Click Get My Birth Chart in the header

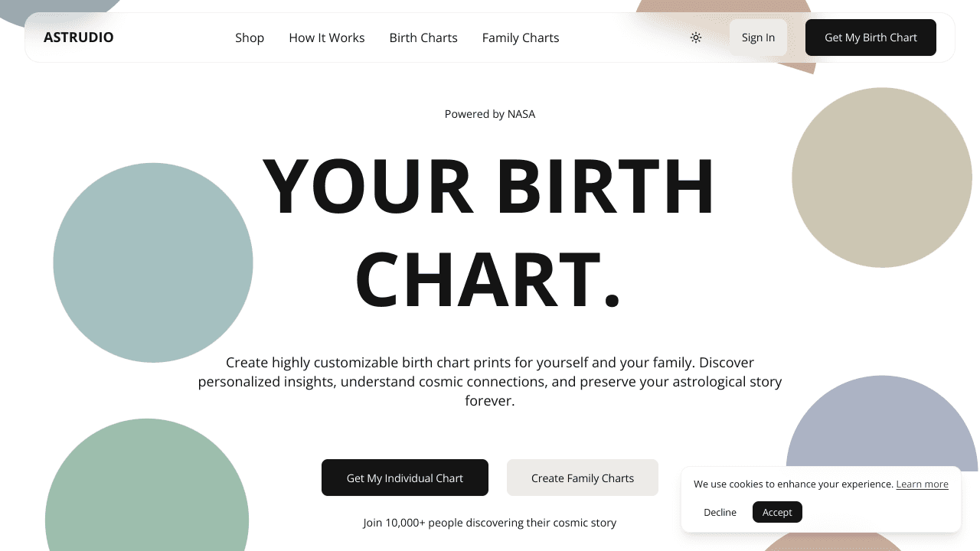[871, 37]
